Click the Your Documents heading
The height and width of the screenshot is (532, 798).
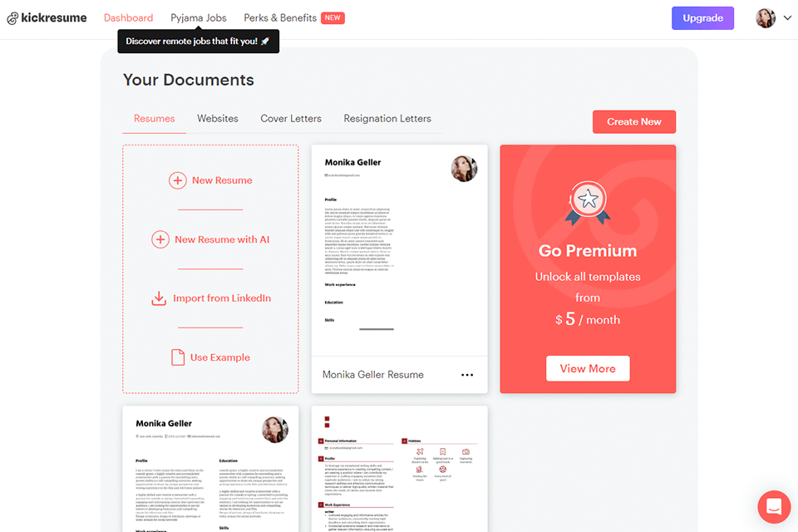coord(189,80)
